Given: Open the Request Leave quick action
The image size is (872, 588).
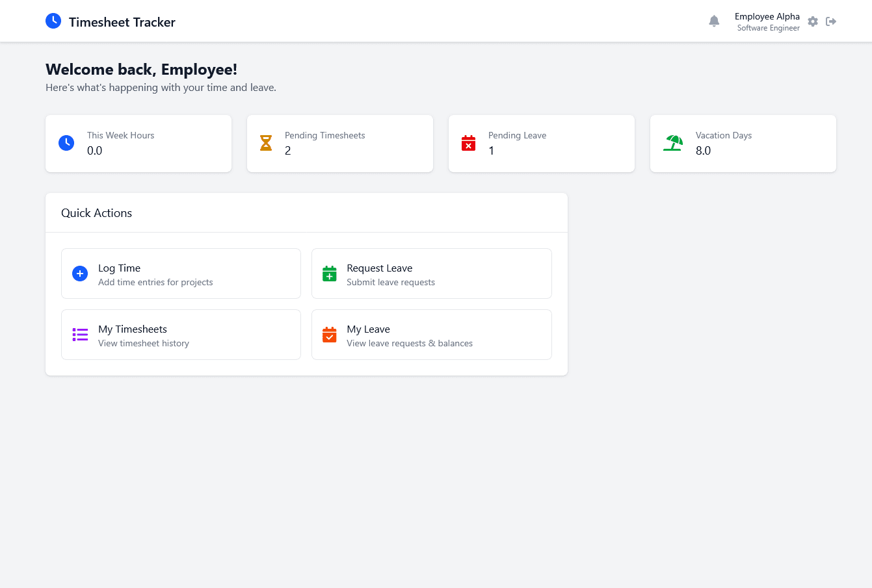Looking at the screenshot, I should [x=432, y=274].
